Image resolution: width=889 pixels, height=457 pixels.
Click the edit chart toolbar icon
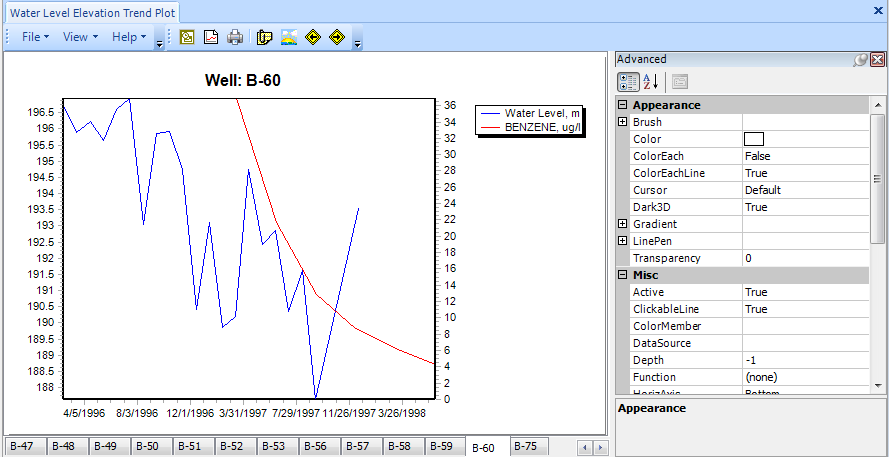pyautogui.click(x=187, y=37)
